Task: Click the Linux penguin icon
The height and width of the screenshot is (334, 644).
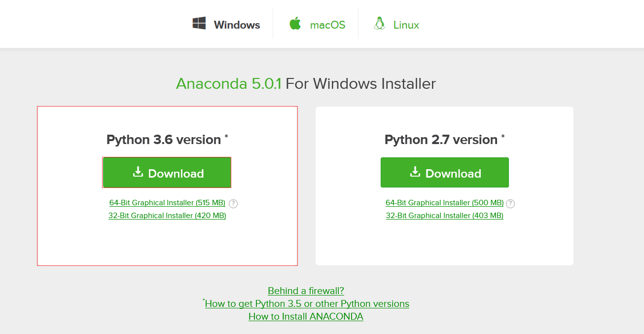Action: [379, 23]
